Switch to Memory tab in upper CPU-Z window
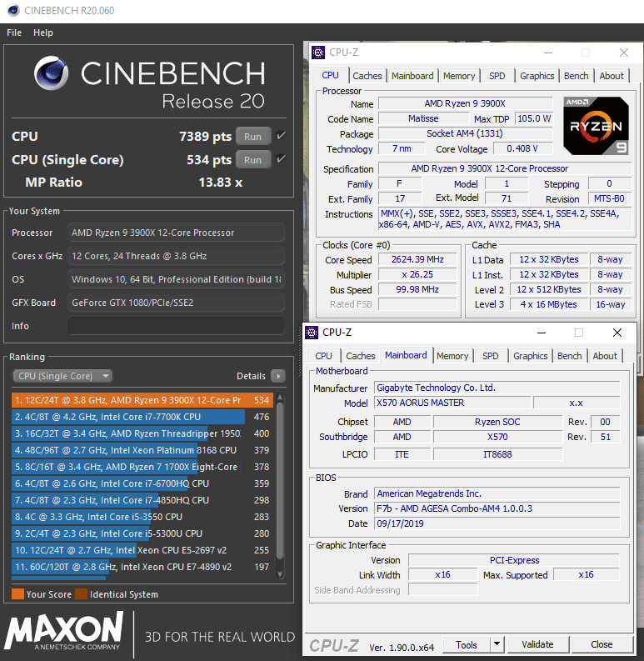 point(459,76)
